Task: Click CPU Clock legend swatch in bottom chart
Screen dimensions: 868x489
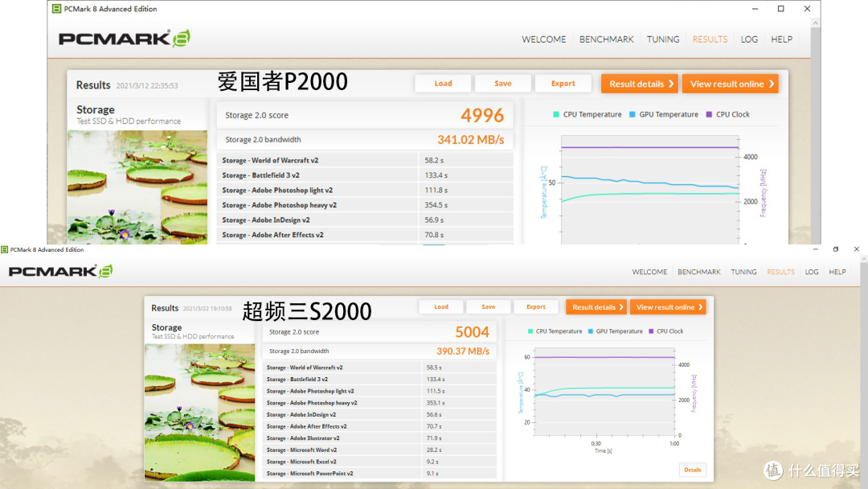Action: [x=651, y=331]
